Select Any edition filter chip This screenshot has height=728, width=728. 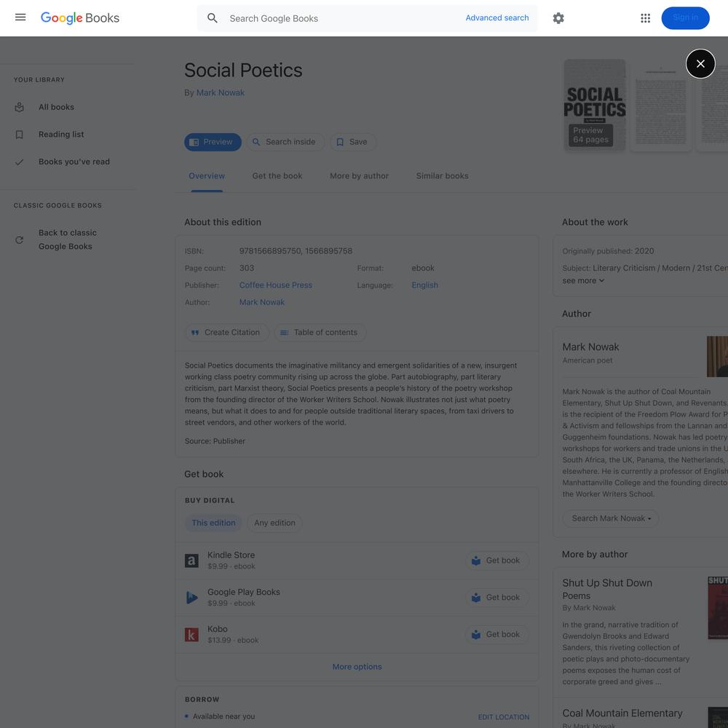(274, 523)
